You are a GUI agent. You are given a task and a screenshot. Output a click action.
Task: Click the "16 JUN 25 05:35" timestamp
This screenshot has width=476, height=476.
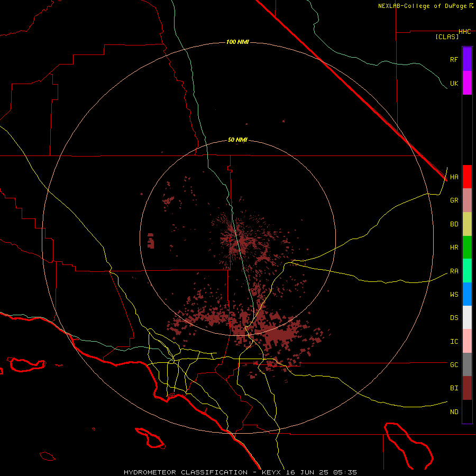pos(322,472)
